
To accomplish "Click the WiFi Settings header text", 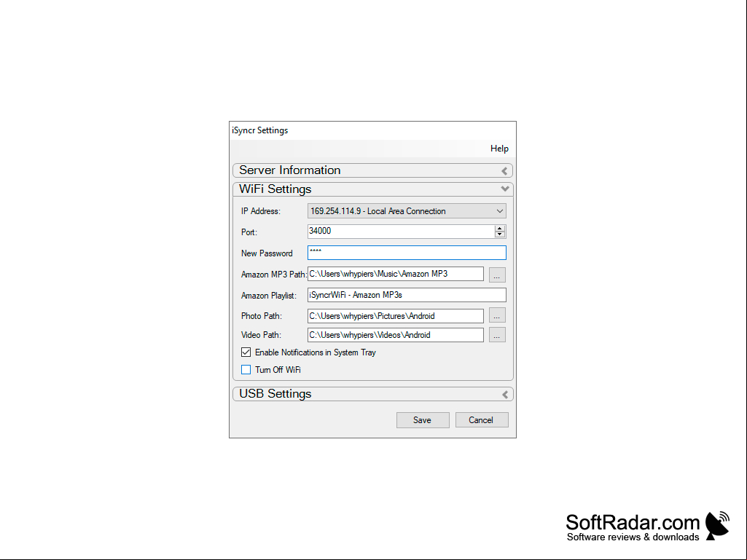I will pyautogui.click(x=275, y=189).
